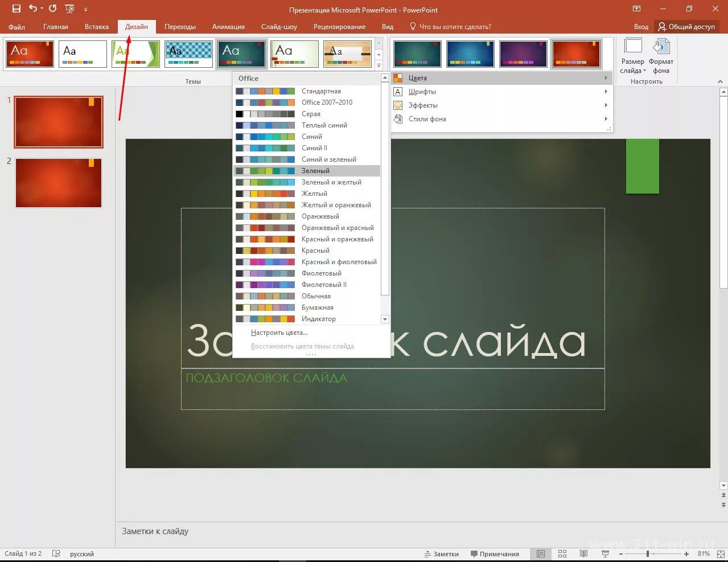The width and height of the screenshot is (728, 562).
Task: Click the Fonts menu icon
Action: [x=398, y=92]
